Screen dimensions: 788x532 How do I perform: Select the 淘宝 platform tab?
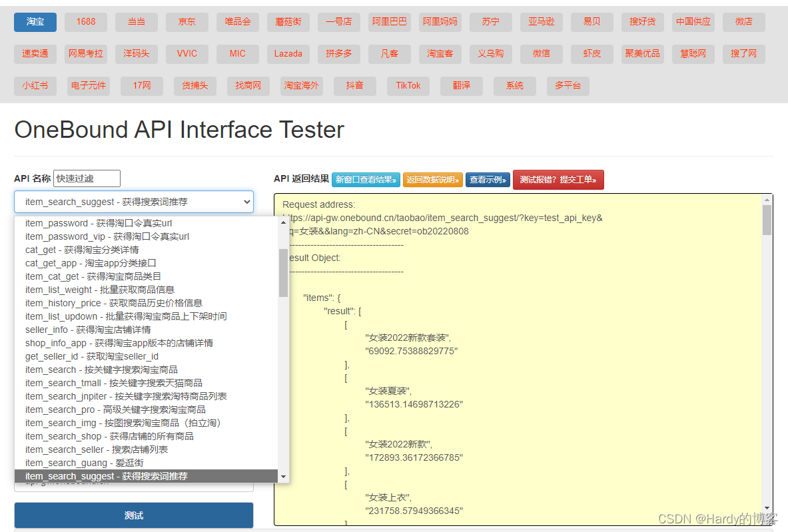click(35, 22)
